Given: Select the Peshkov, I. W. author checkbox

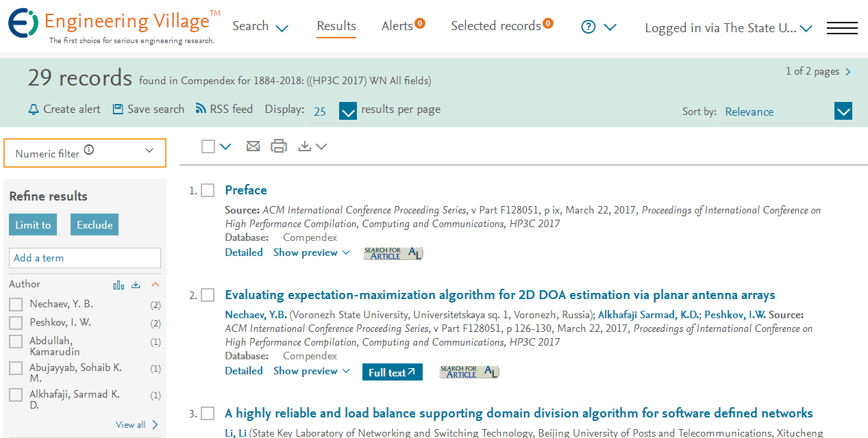Looking at the screenshot, I should 16,323.
